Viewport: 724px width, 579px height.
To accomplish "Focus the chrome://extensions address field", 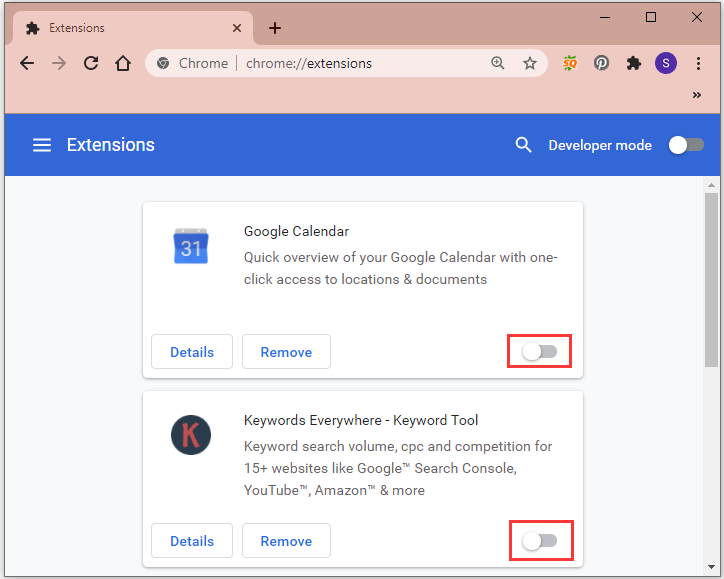I will (x=346, y=63).
